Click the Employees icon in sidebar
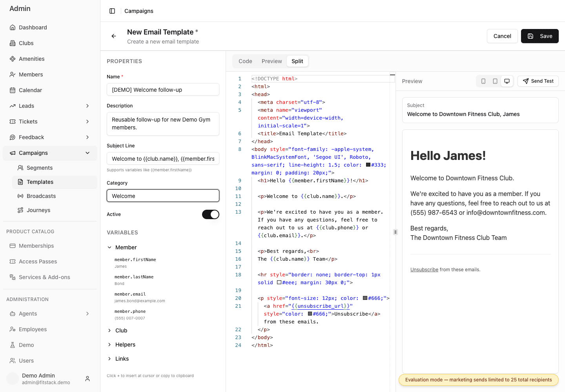This screenshot has height=392, width=565. [x=13, y=329]
